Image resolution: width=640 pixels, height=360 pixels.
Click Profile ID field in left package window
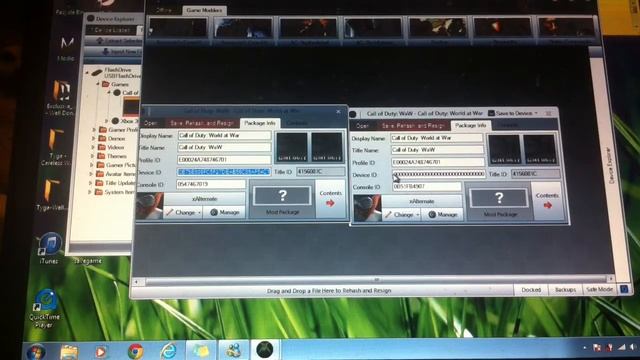click(x=224, y=160)
